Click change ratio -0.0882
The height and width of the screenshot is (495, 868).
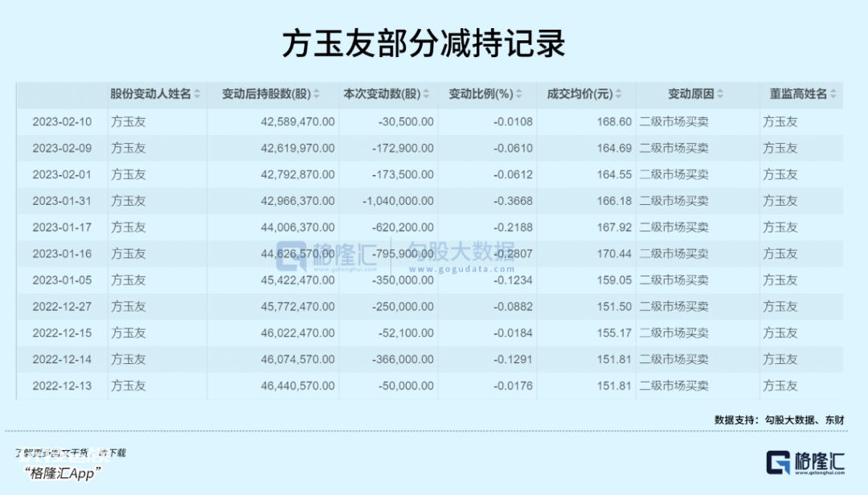[x=513, y=307]
